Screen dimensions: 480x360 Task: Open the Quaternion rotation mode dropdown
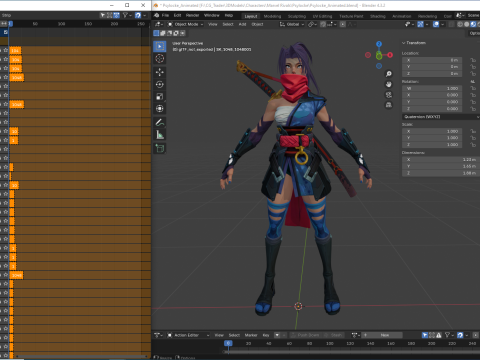441,117
